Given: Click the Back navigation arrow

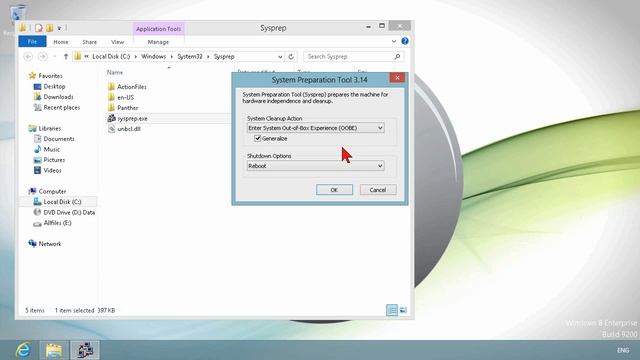Looking at the screenshot, I should click(28, 57).
